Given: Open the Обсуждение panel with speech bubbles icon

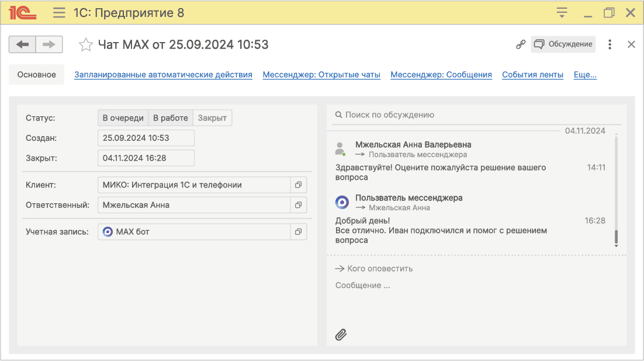Looking at the screenshot, I should [562, 44].
